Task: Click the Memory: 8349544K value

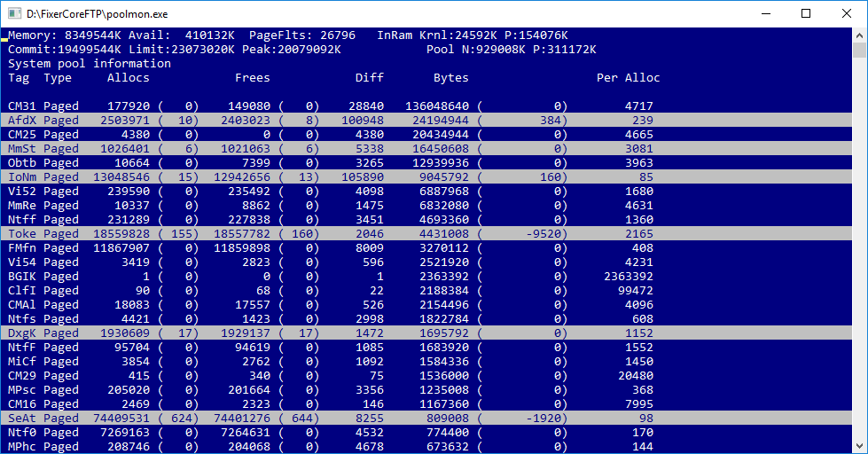Action: click(x=64, y=35)
